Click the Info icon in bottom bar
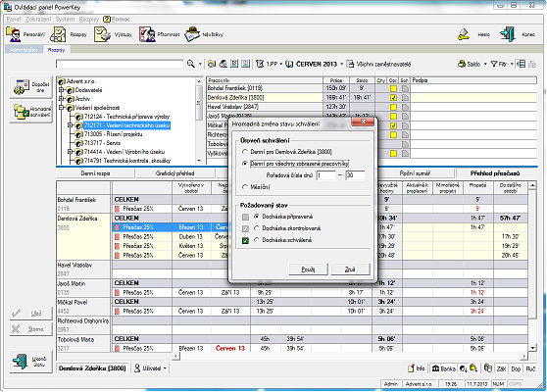Image resolution: width=547 pixels, height=392 pixels. point(411,368)
